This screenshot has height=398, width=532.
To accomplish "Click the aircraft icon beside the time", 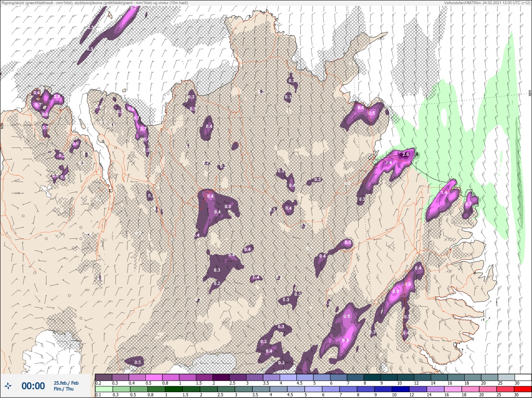I will pyautogui.click(x=9, y=386).
